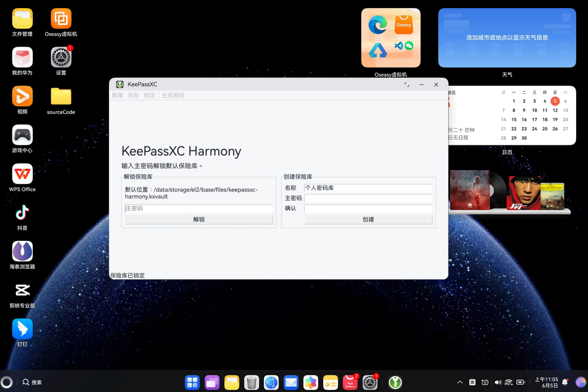Click the 解锁 button
Screen dimensions: 588x392
click(199, 219)
